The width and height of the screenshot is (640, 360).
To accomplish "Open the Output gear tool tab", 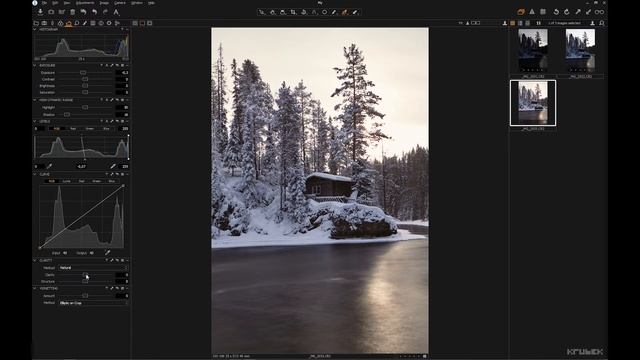I will (x=109, y=23).
